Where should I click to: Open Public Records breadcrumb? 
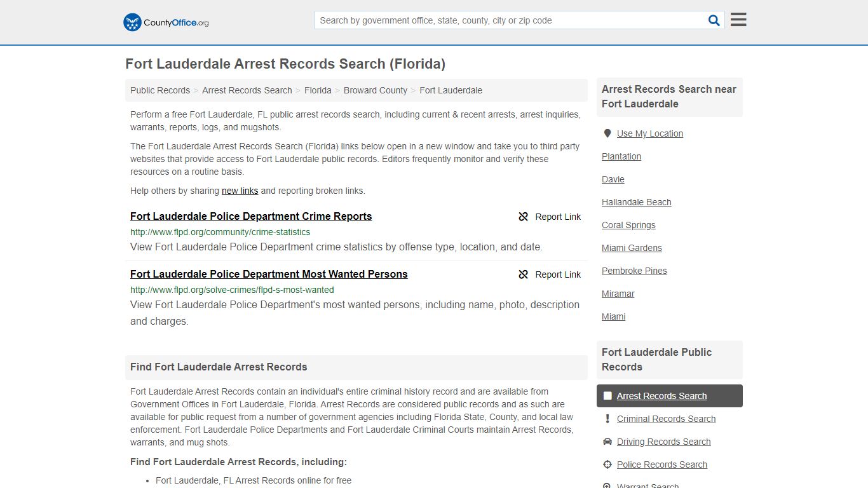pos(160,90)
